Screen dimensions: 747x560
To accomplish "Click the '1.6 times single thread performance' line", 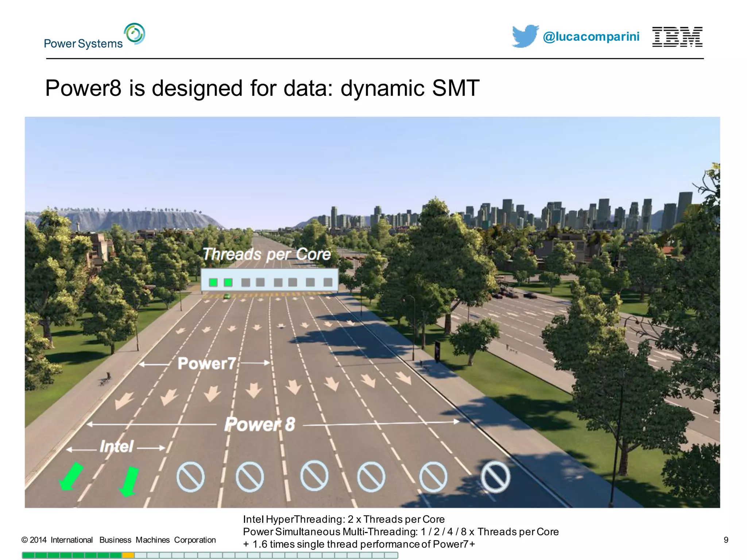I will [359, 544].
